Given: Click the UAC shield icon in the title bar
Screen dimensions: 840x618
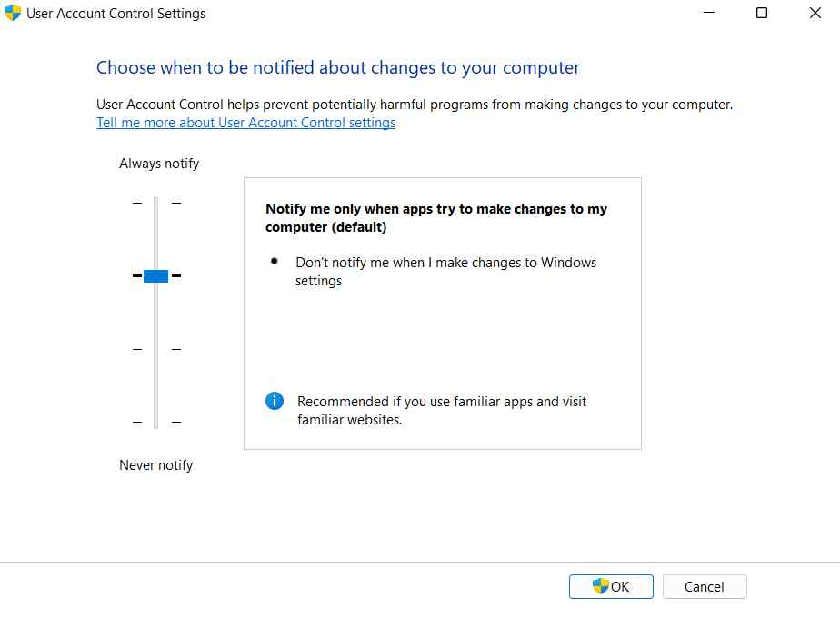Looking at the screenshot, I should (x=12, y=13).
